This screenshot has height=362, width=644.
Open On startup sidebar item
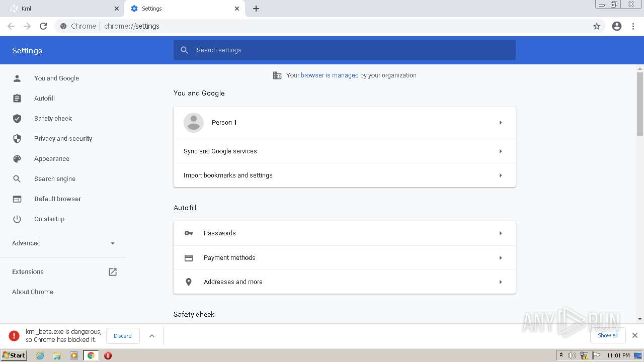tap(49, 219)
